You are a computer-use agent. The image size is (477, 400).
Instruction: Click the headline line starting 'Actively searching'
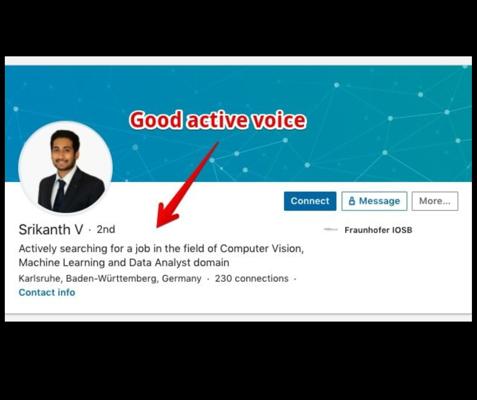click(161, 249)
